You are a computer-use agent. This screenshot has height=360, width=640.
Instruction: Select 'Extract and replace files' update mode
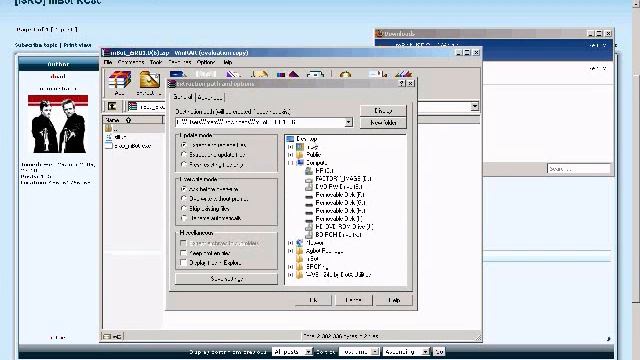pyautogui.click(x=184, y=145)
